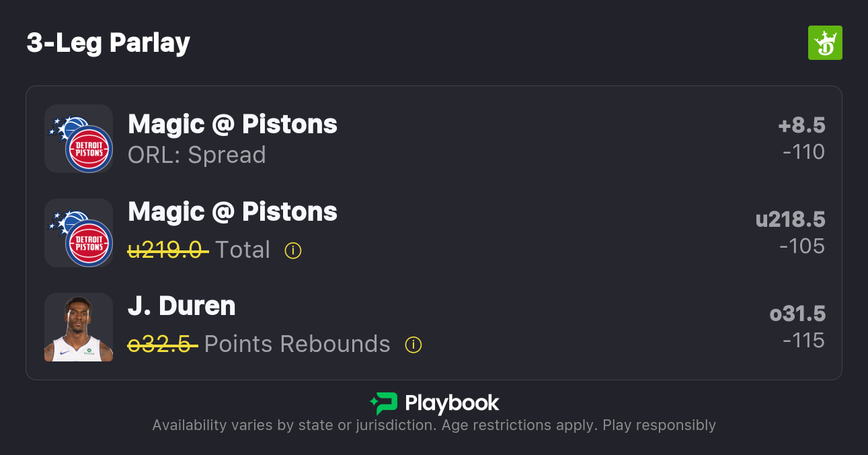Click the Playbook logo icon
The width and height of the screenshot is (868, 455).
384,403
